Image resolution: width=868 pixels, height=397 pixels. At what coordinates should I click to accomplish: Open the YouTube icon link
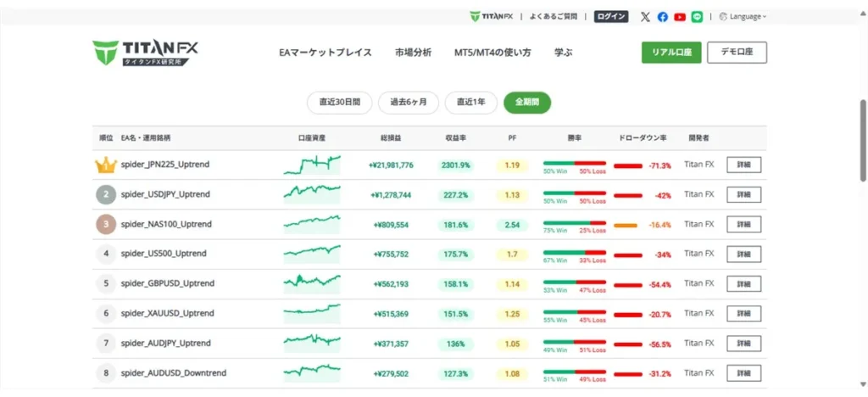[x=680, y=16]
